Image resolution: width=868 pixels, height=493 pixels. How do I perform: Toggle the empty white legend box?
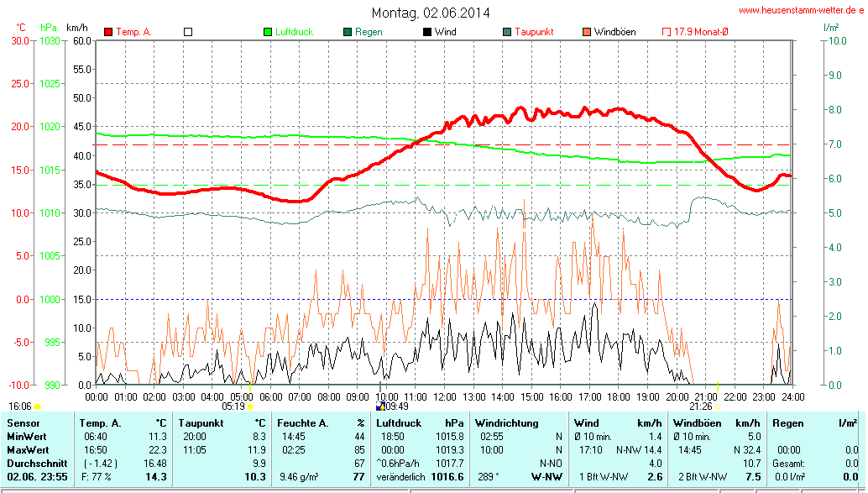[x=188, y=32]
